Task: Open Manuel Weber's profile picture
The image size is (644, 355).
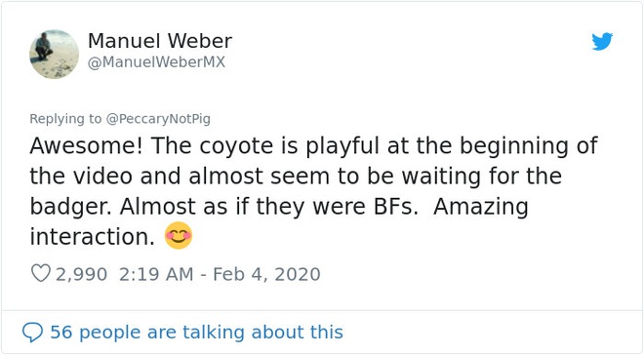Action: point(55,54)
